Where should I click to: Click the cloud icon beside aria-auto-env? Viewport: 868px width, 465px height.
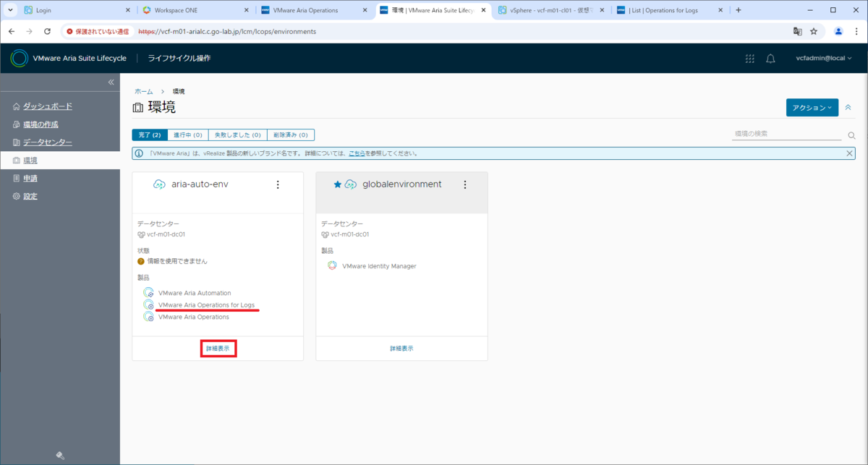[x=160, y=184]
